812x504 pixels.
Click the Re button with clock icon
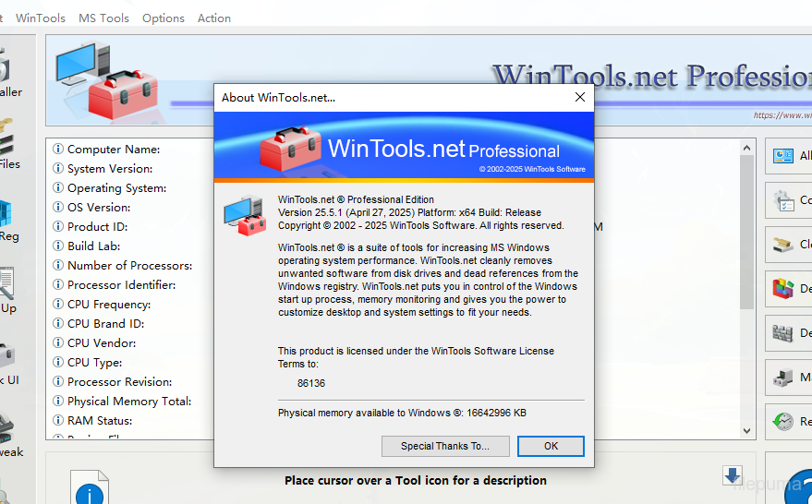[x=788, y=422]
